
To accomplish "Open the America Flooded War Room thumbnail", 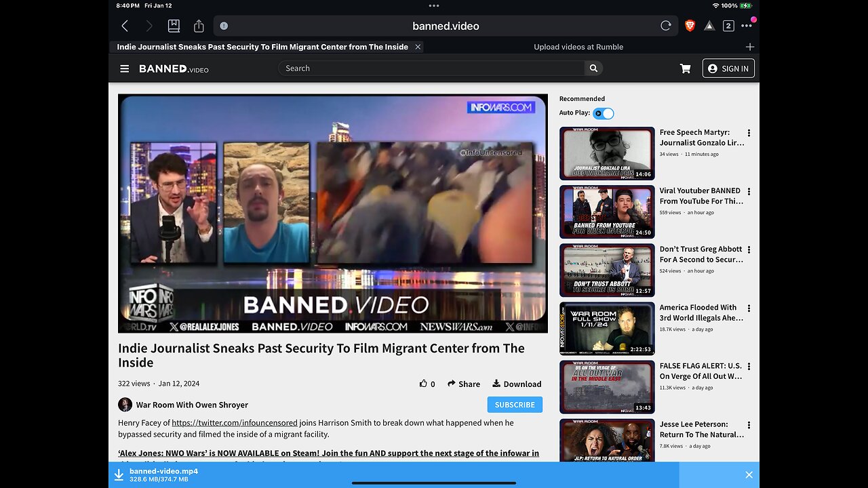I will pos(607,328).
